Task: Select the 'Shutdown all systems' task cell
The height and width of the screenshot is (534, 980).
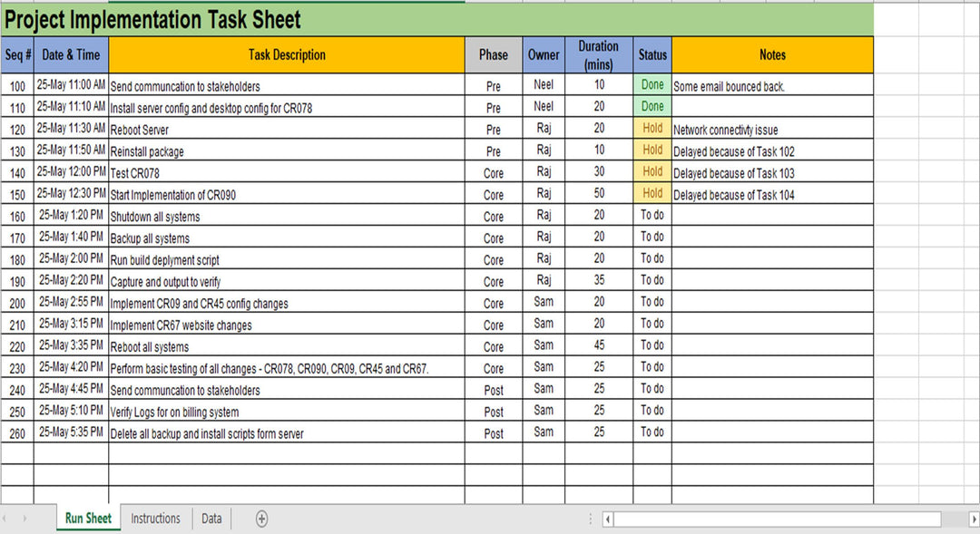Action: [x=287, y=217]
